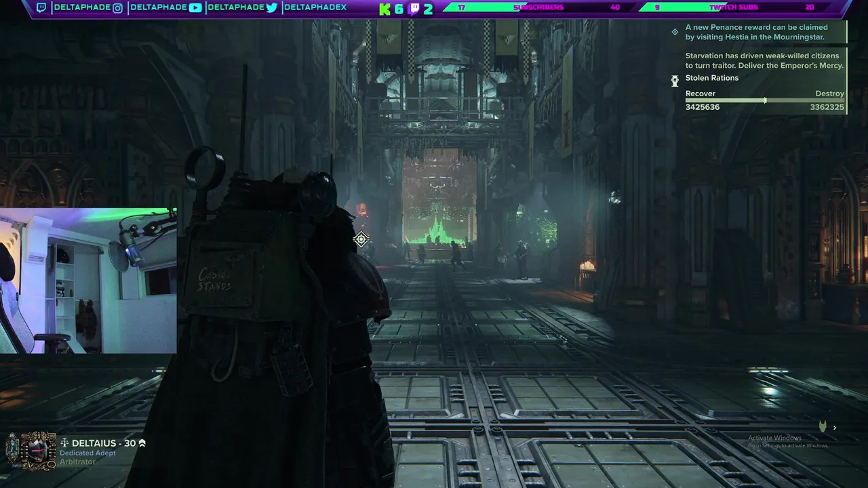This screenshot has width=868, height=488.
Task: Click the DELTAPHADEX Twitter handle
Action: 315,8
